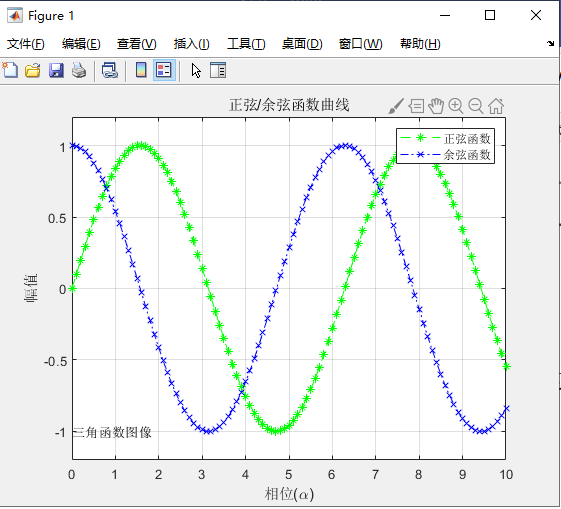Image resolution: width=561 pixels, height=509 pixels.
Task: Save the figure with the floppy disk icon
Action: pyautogui.click(x=56, y=70)
